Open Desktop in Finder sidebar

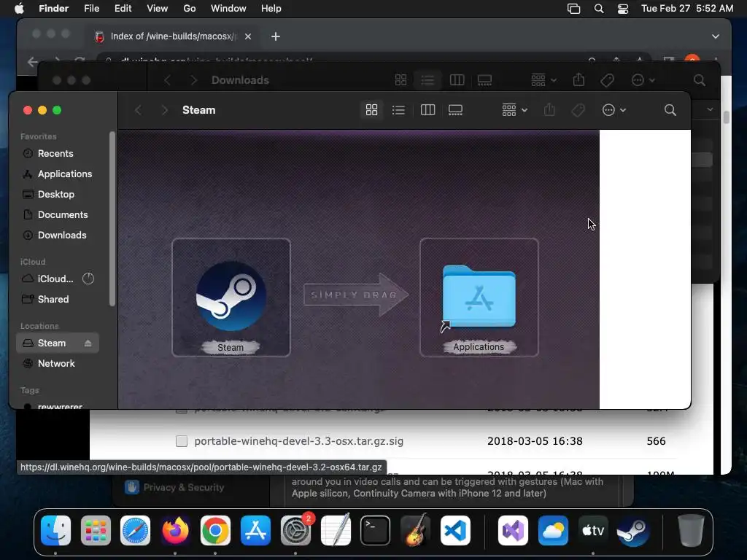55,194
